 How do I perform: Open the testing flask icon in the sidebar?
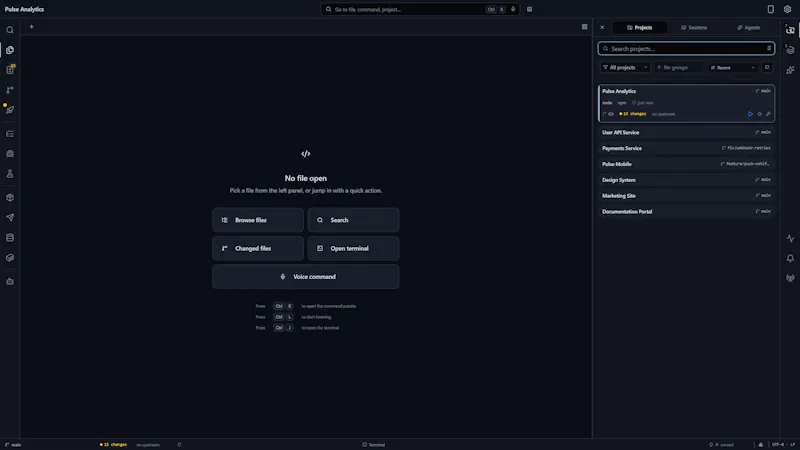[10, 174]
